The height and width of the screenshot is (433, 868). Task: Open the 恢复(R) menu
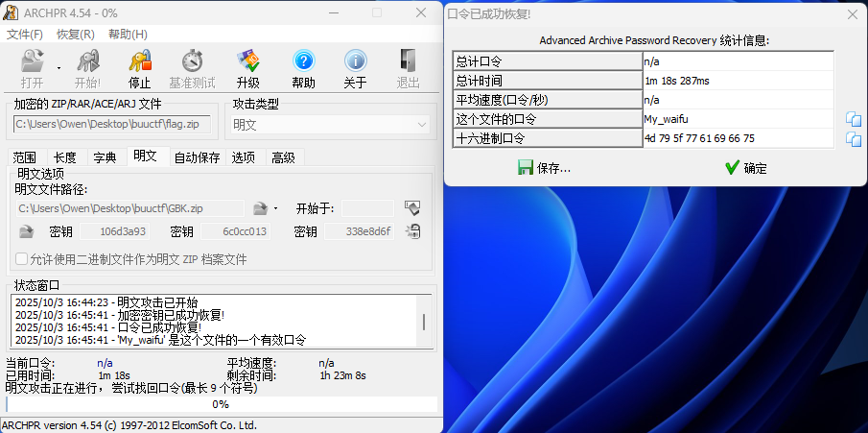tap(76, 35)
